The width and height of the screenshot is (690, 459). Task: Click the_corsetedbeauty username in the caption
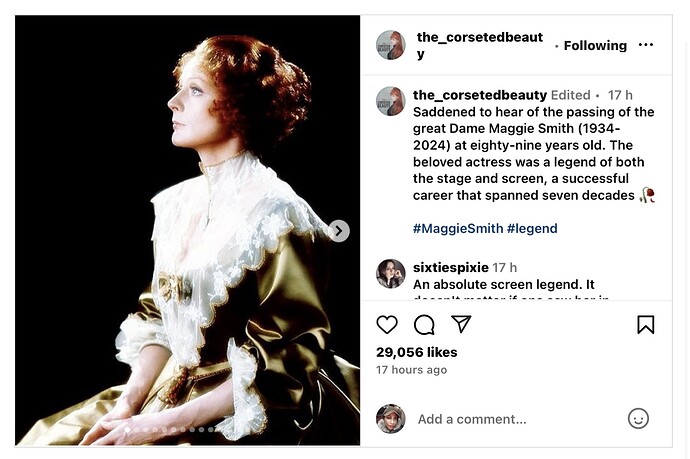(x=480, y=95)
